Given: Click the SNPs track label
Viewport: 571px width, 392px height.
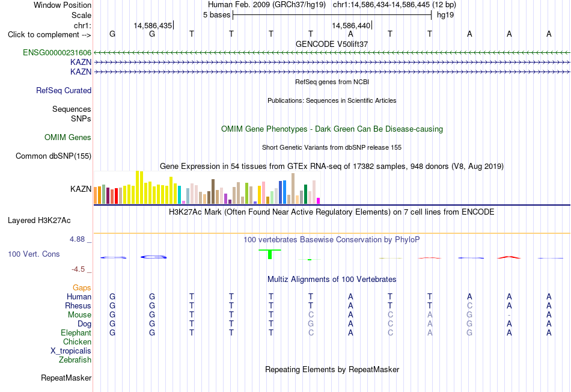Looking at the screenshot, I should tap(81, 119).
